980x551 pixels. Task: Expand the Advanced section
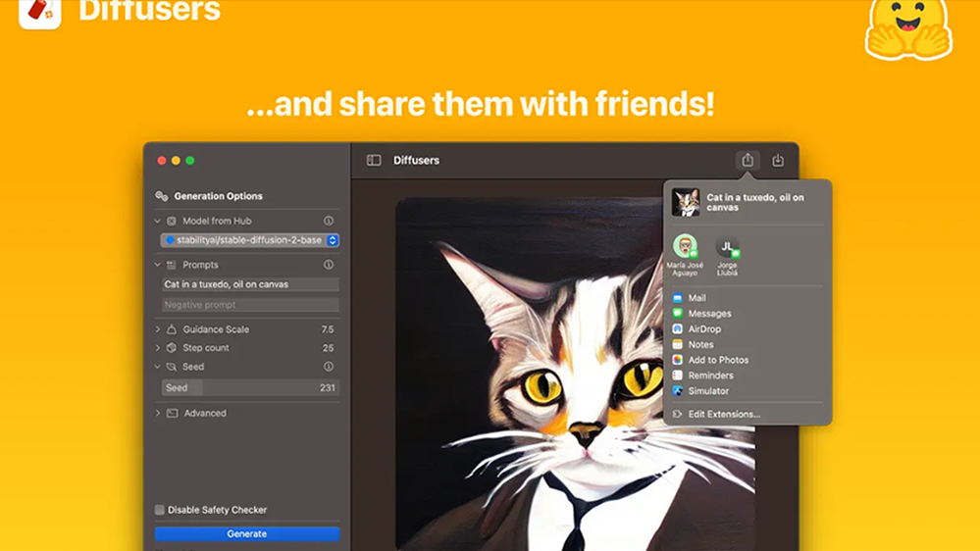(x=158, y=413)
